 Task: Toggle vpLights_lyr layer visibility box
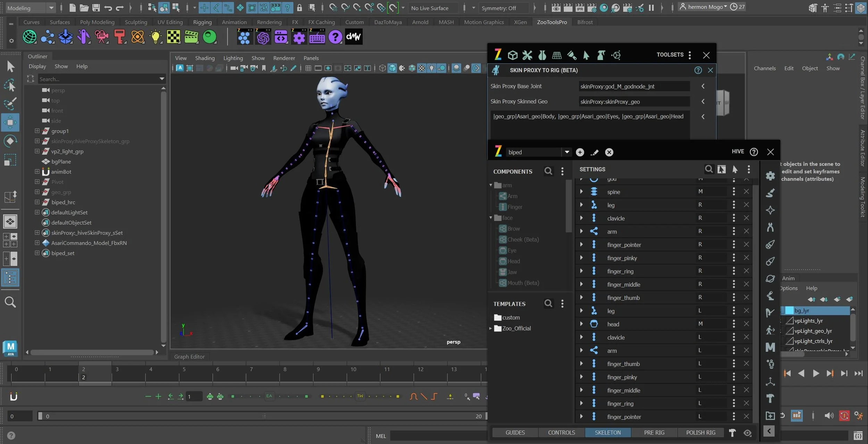[790, 321]
